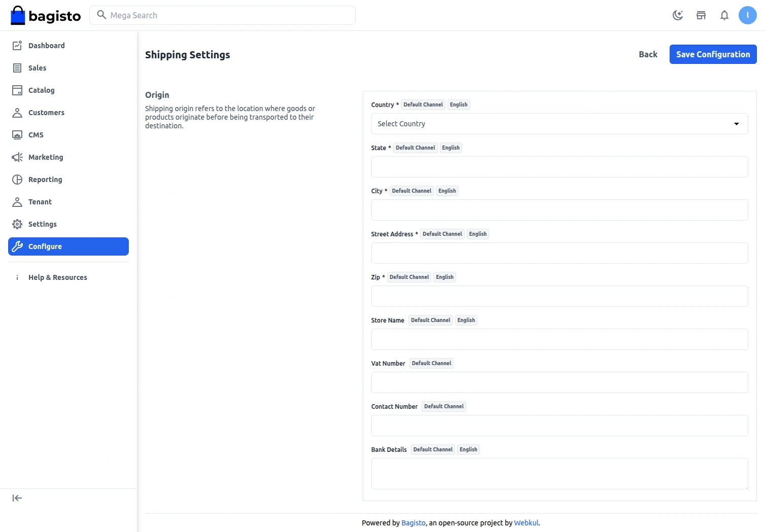Click English tag beside State

pyautogui.click(x=450, y=148)
